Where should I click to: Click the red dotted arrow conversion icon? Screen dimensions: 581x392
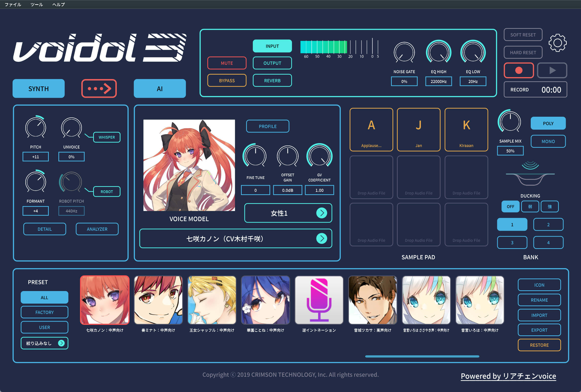99,88
